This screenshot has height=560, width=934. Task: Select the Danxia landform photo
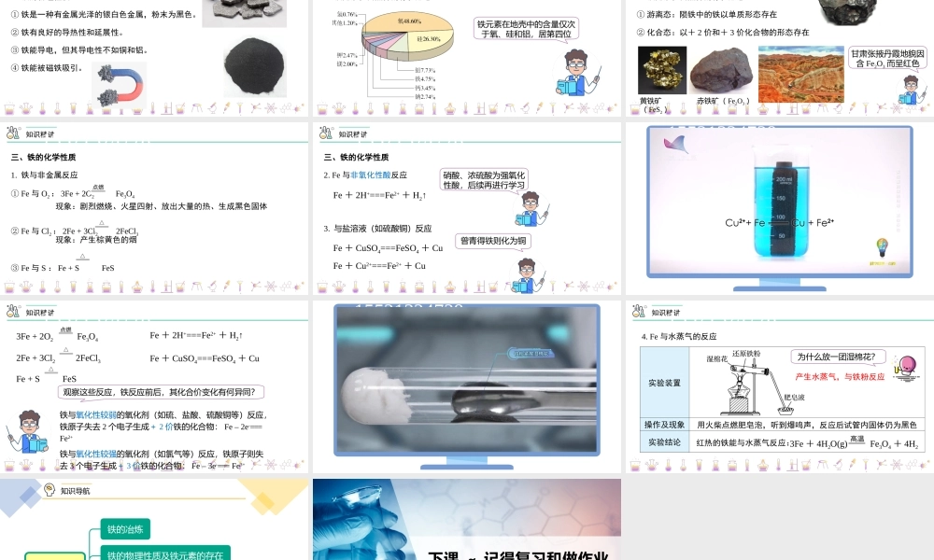pyautogui.click(x=800, y=75)
